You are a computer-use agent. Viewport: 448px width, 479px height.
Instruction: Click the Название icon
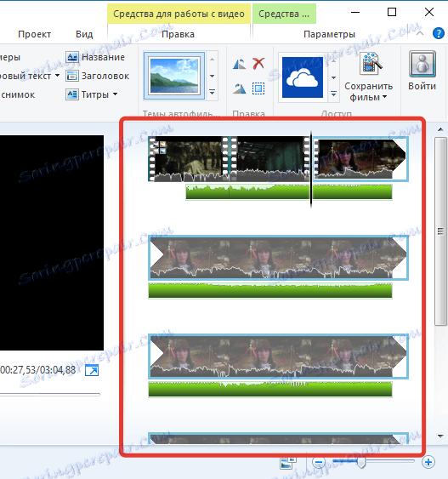(72, 57)
